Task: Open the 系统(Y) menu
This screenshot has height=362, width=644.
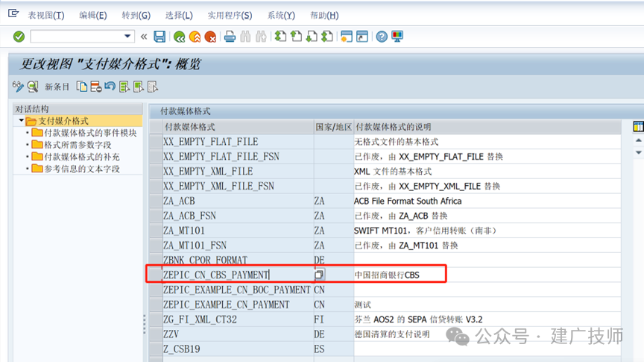Action: click(281, 15)
